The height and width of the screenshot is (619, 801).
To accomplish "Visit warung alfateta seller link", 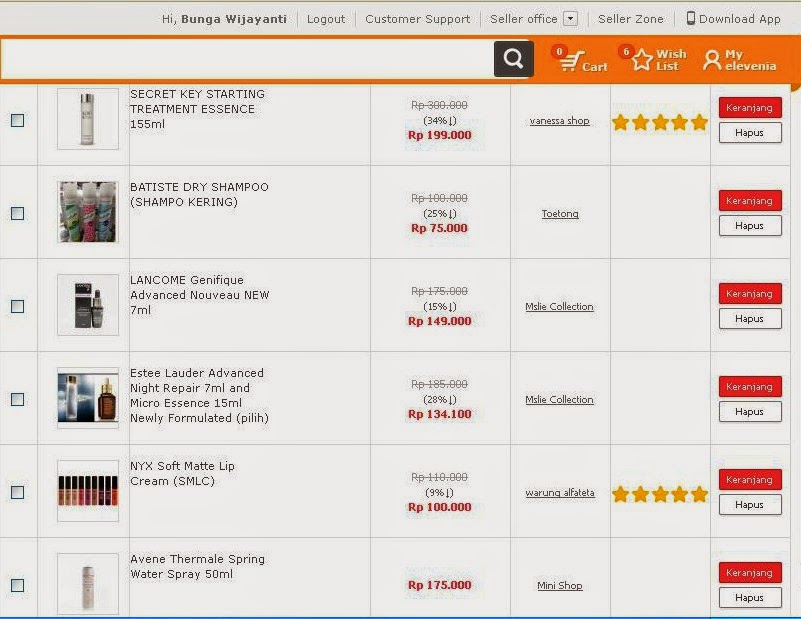I will [x=560, y=493].
